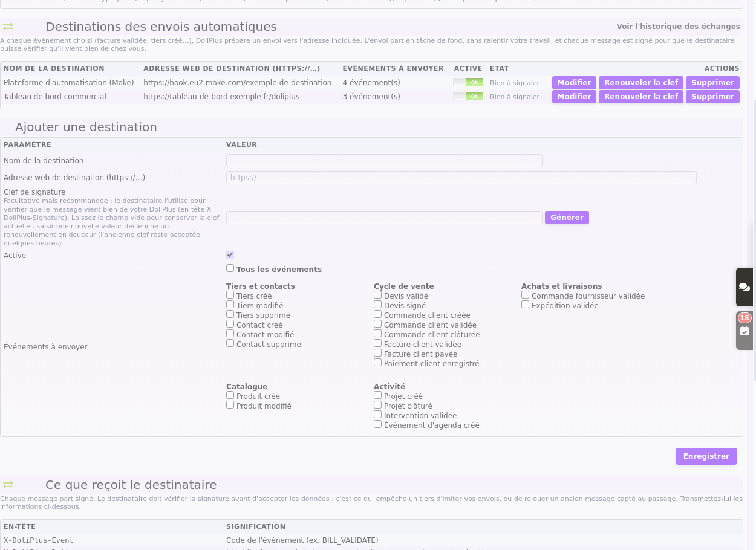
Task: Tick the Contact modifié checkbox
Action: (230, 334)
